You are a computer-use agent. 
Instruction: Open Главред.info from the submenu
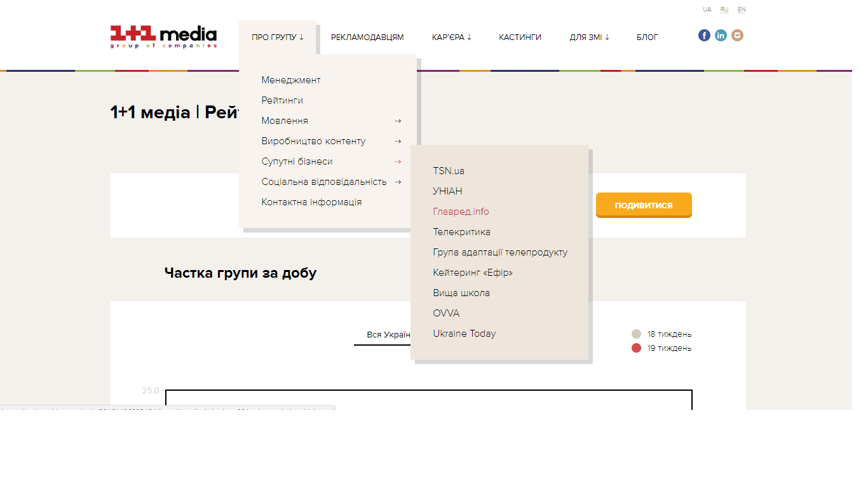[x=461, y=212]
